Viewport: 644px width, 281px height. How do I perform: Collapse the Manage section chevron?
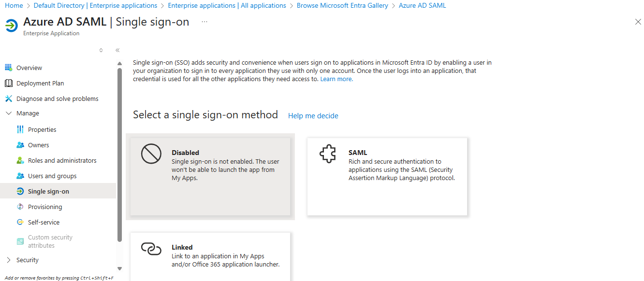tap(8, 113)
